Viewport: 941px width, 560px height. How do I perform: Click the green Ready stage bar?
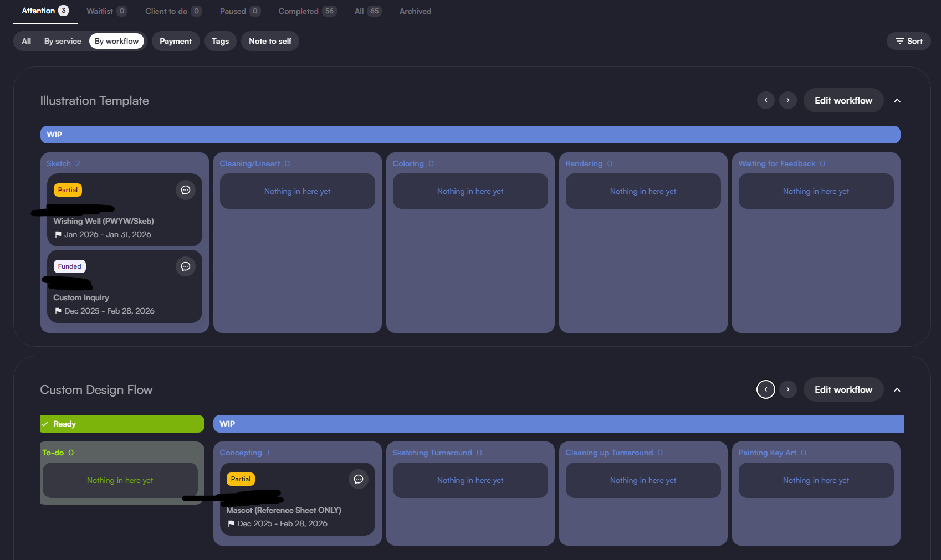tap(122, 424)
